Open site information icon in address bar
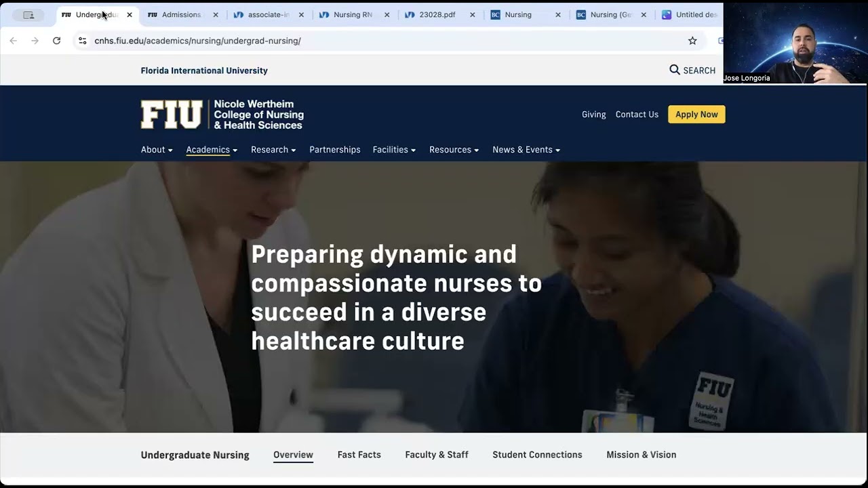This screenshot has width=868, height=488. pos(83,41)
